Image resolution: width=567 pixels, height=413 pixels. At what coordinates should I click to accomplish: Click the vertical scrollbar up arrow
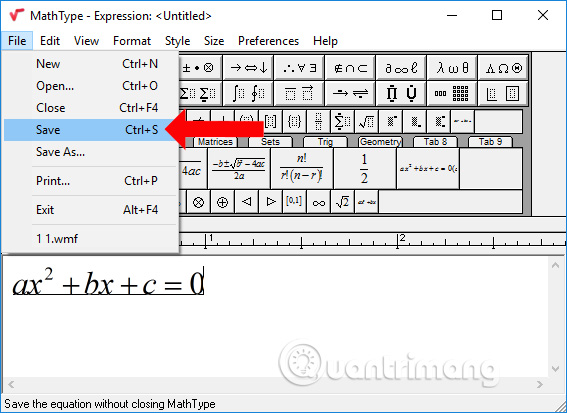[x=556, y=265]
